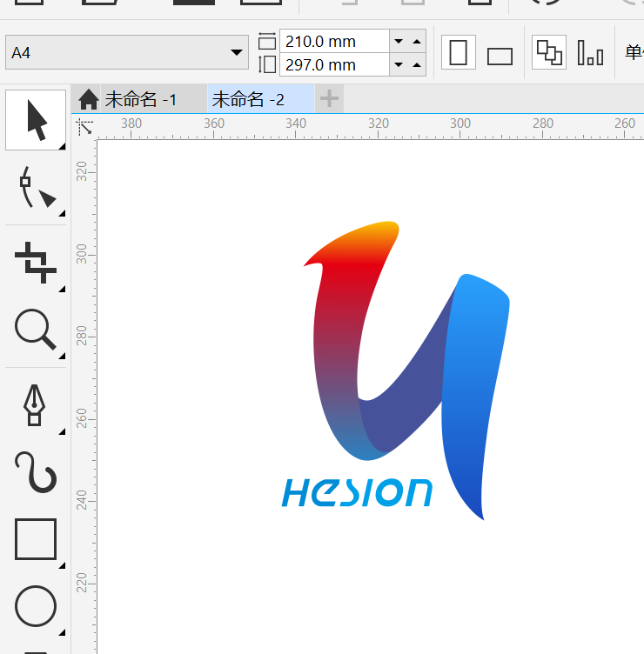The height and width of the screenshot is (654, 644).
Task: Open the Welcome home tab icon
Action: [88, 99]
